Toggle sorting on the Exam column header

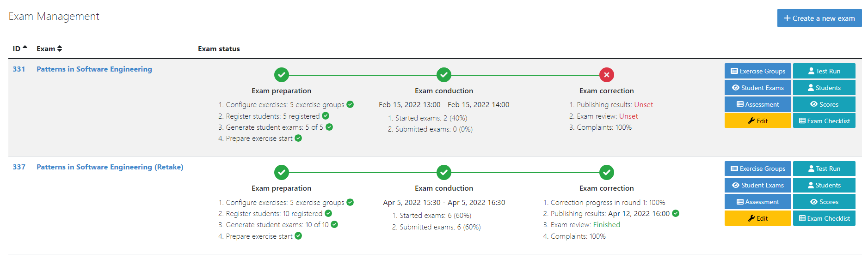(x=49, y=48)
